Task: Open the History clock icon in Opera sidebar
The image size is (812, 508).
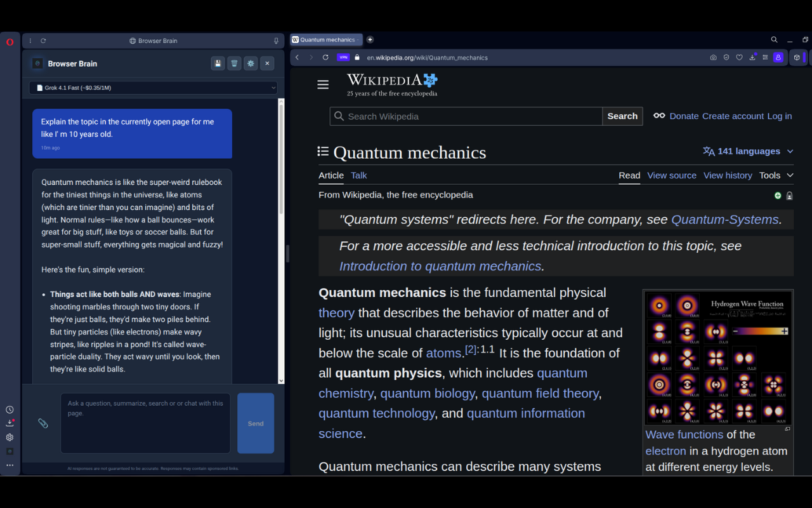Action: pyautogui.click(x=10, y=410)
